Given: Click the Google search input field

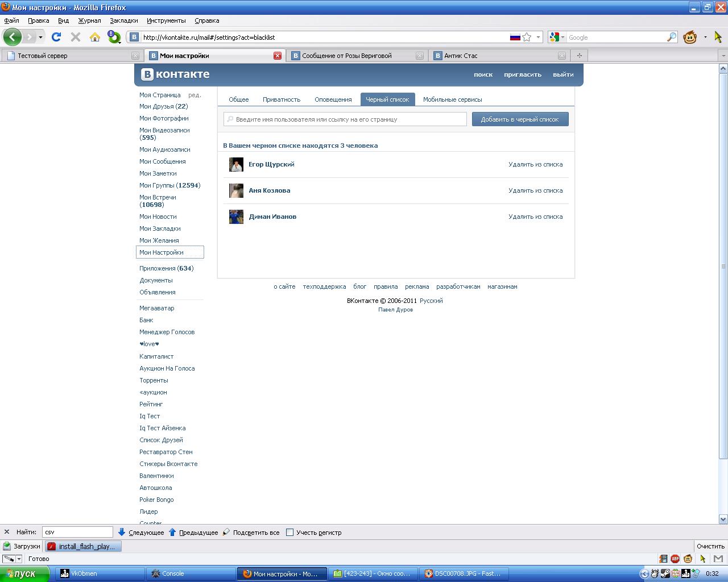Looking at the screenshot, I should tap(617, 37).
